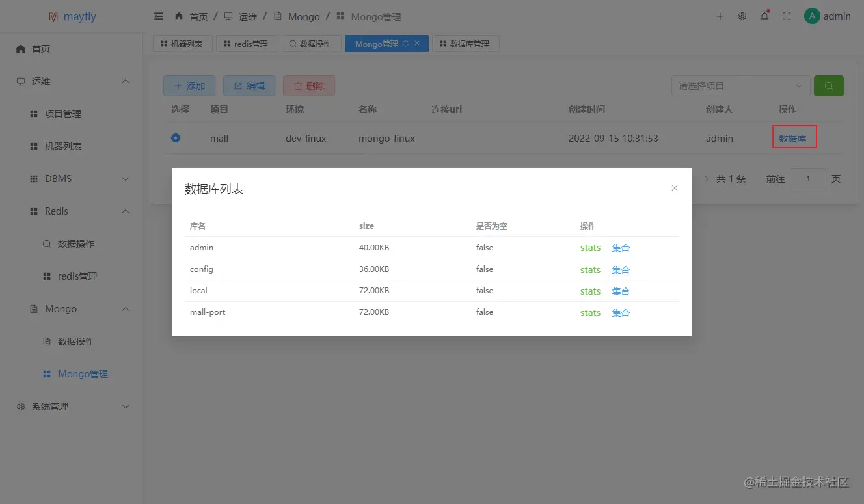Open 机器列表 in the sidebar
The height and width of the screenshot is (504, 864).
tap(72, 146)
